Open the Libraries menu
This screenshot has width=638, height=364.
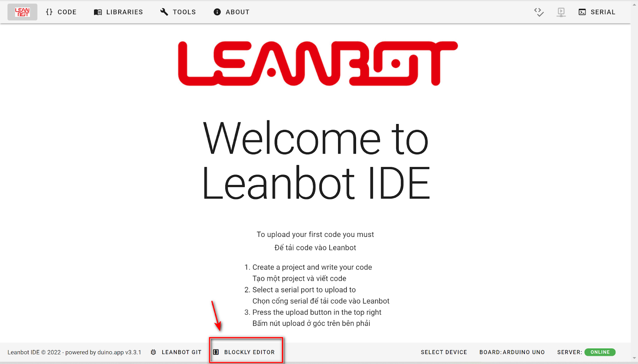click(x=118, y=12)
